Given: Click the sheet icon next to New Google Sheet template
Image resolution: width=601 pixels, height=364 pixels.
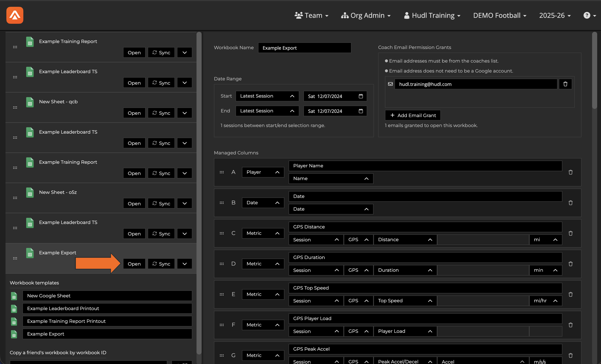Looking at the screenshot, I should tap(14, 296).
